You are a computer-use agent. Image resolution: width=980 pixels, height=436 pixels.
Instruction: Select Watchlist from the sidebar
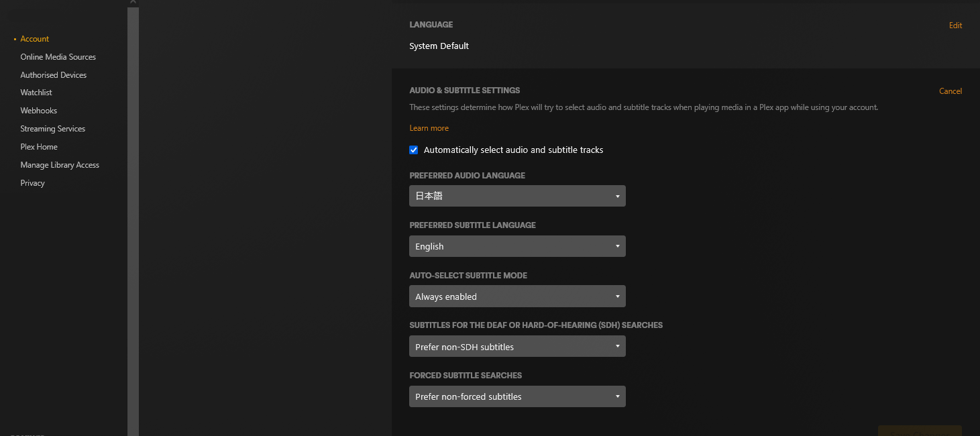click(x=36, y=93)
